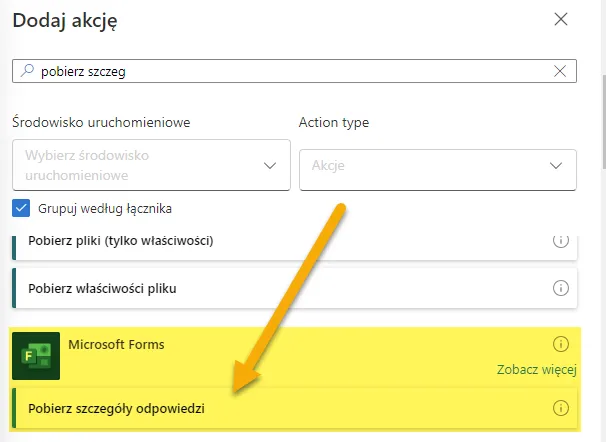Click the search magnifier icon

pyautogui.click(x=27, y=71)
